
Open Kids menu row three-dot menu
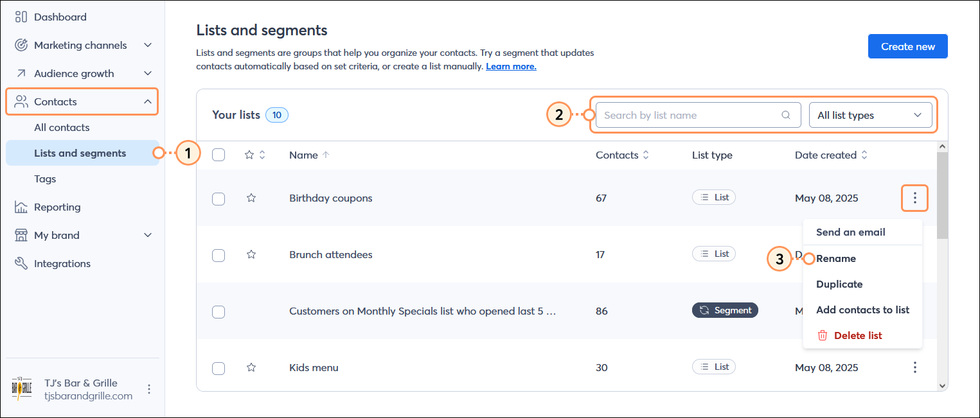[915, 367]
